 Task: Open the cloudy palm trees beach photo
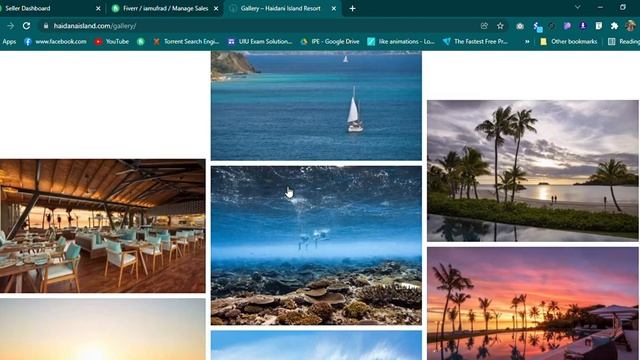[x=533, y=171]
